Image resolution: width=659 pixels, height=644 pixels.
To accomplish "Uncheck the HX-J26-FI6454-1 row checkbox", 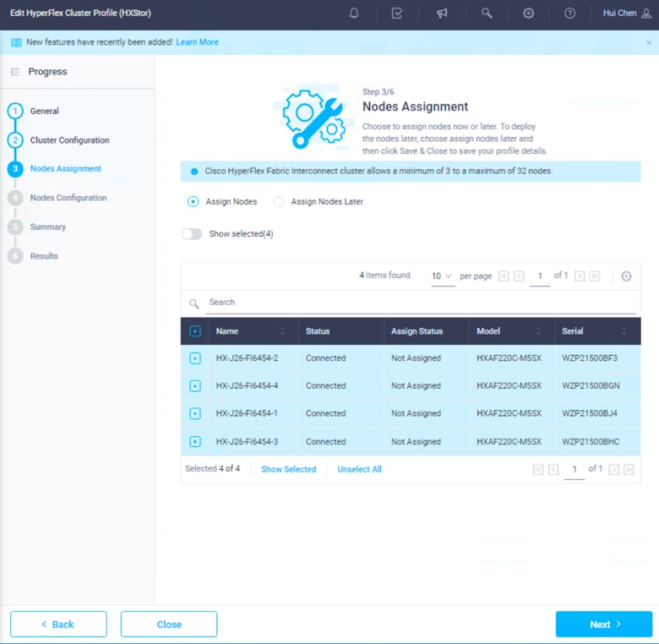I will pyautogui.click(x=195, y=413).
